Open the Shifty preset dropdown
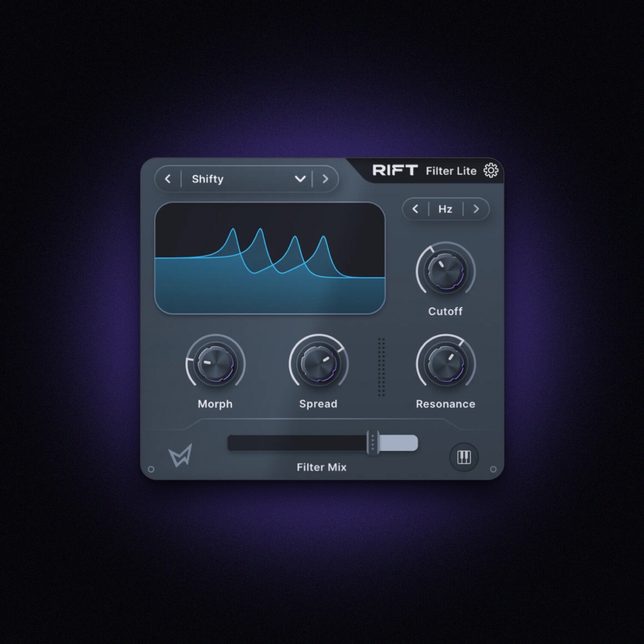The width and height of the screenshot is (644, 644). click(247, 179)
